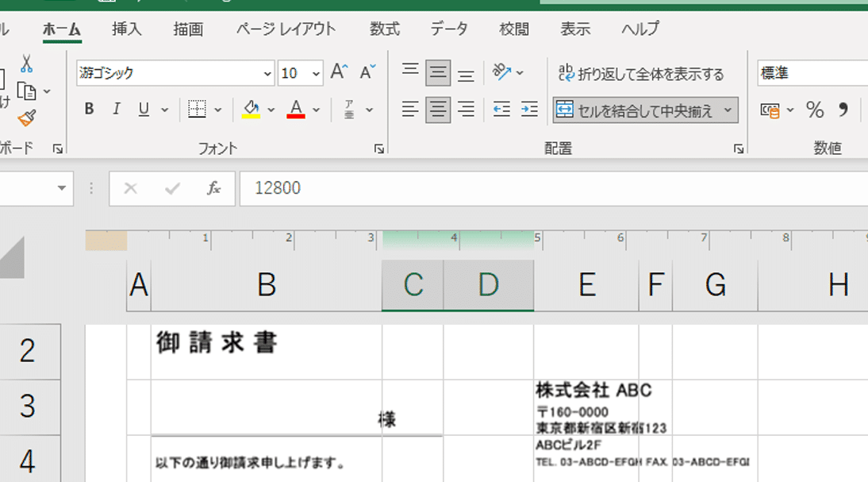Expand the font size dropdown showing 10

point(316,74)
